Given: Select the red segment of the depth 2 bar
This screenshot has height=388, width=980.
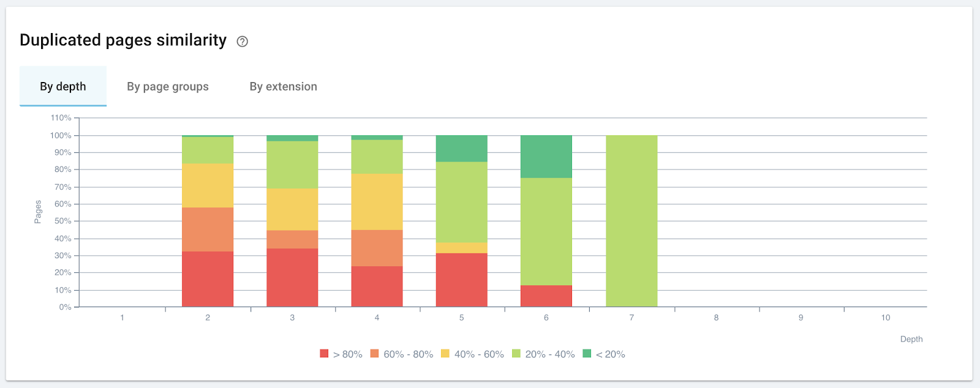Looking at the screenshot, I should pos(207,278).
